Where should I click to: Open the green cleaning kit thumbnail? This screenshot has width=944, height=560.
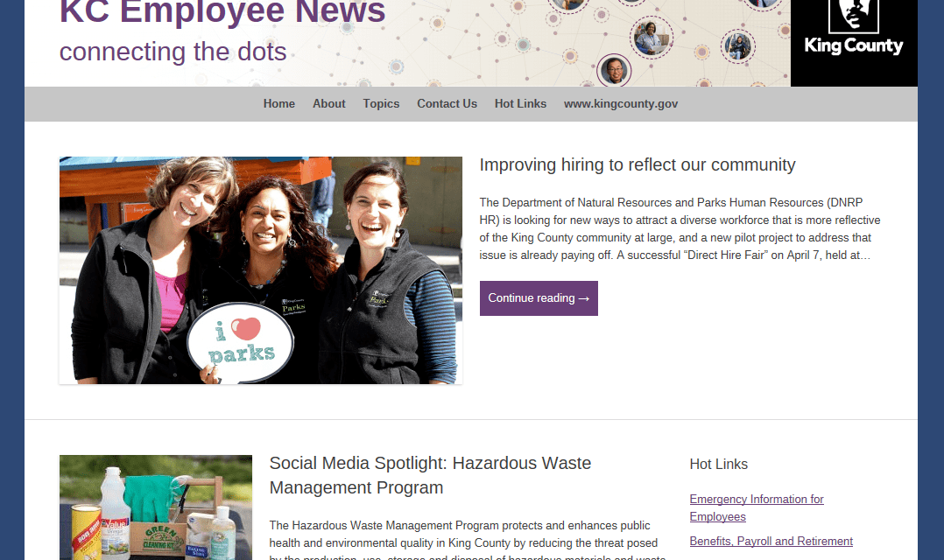coord(156,507)
